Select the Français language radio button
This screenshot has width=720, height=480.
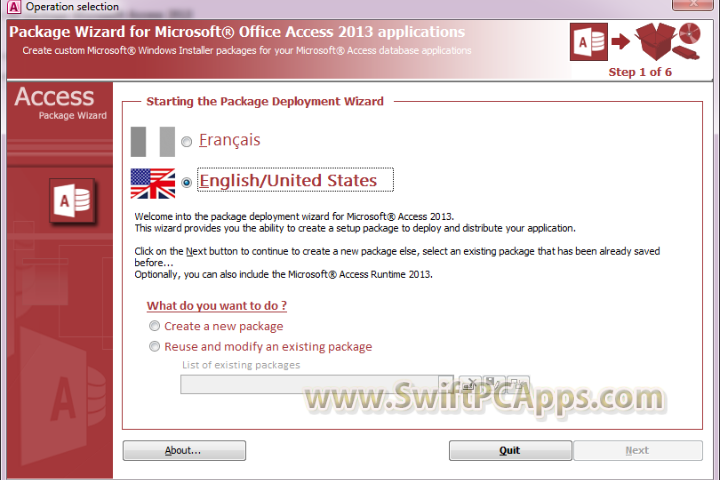pos(186,141)
